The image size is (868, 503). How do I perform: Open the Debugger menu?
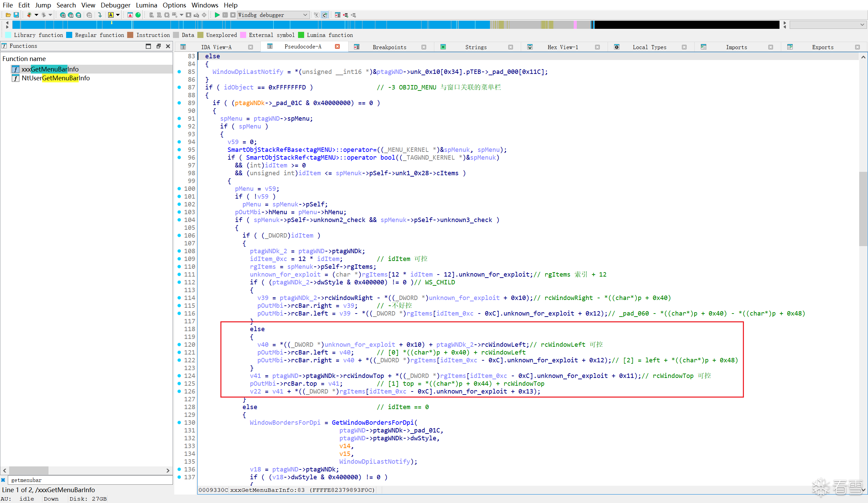[x=115, y=5]
